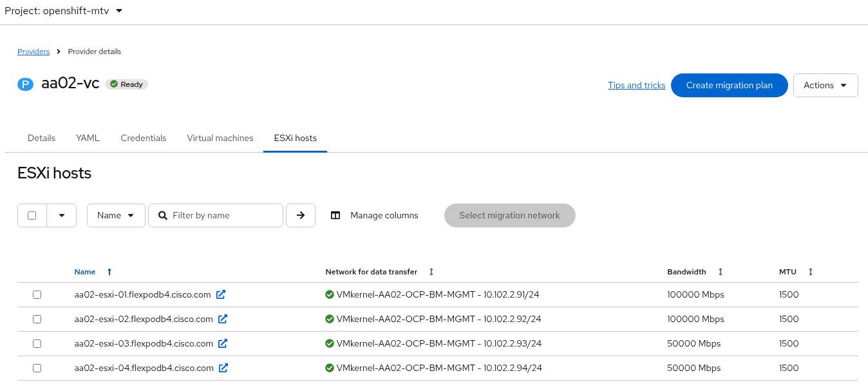The height and width of the screenshot is (391, 868).
Task: Click the Manage columns text button
Action: 384,215
